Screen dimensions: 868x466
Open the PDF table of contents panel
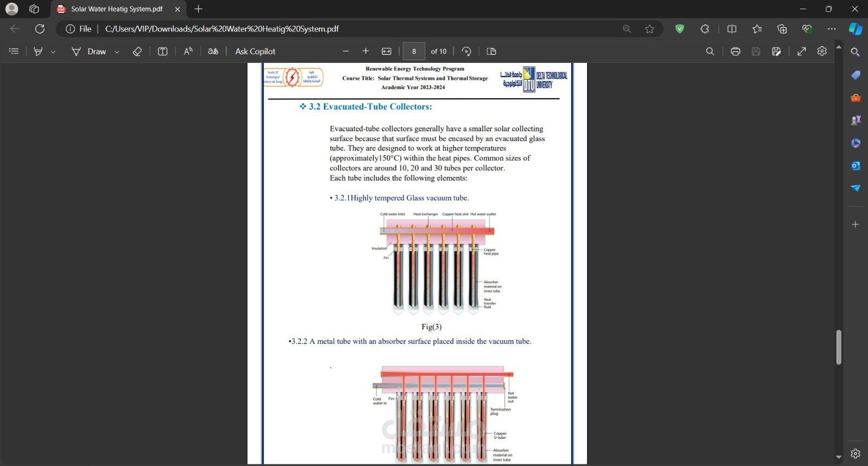[x=14, y=51]
